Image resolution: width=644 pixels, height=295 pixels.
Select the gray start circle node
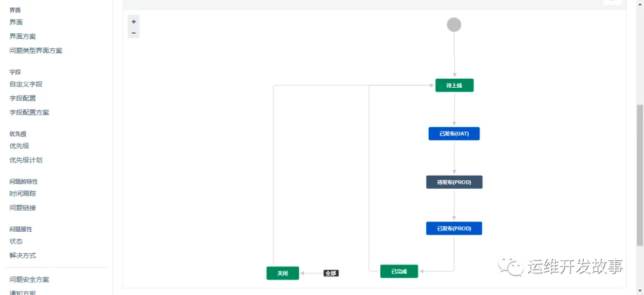click(454, 24)
